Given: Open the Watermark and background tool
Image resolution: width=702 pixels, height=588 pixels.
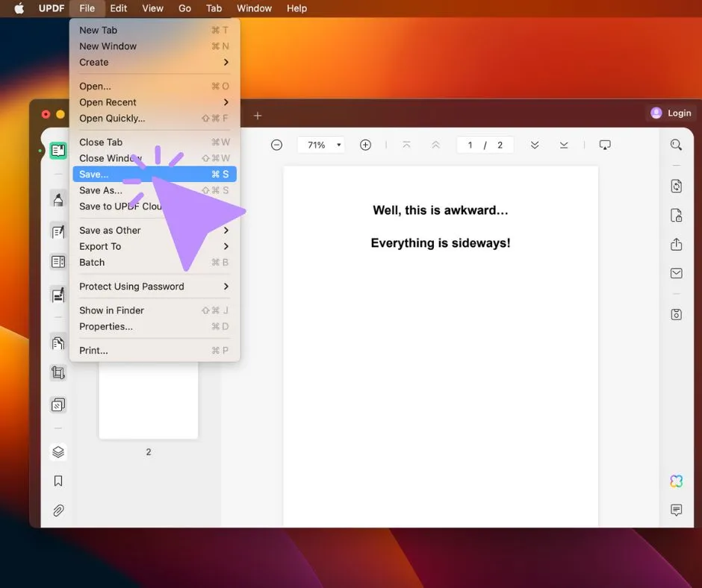Looking at the screenshot, I should 58,405.
